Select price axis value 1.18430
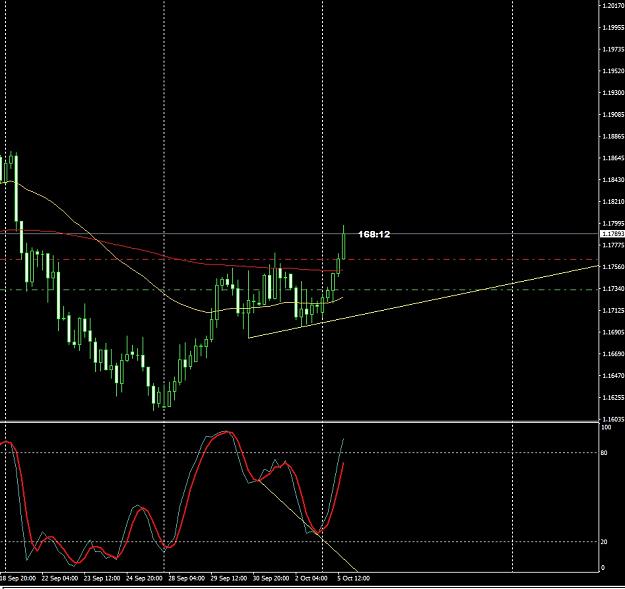Viewport: 625px width, 589px height. coord(613,180)
